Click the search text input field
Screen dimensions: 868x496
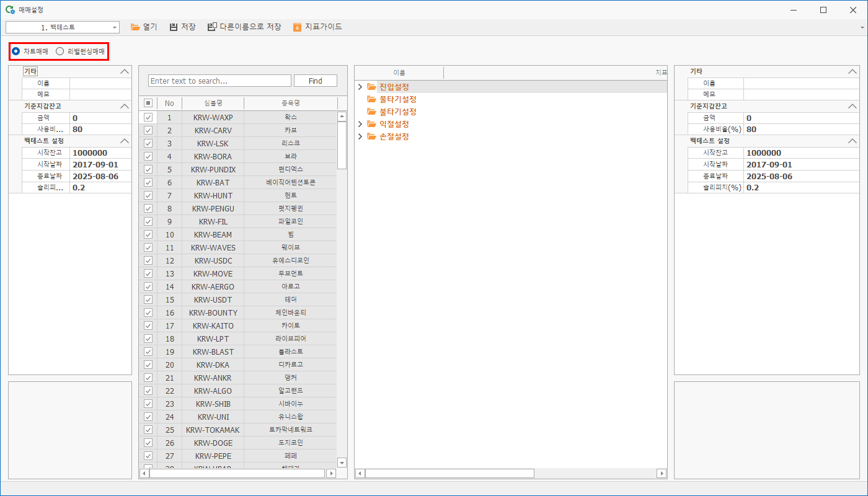pos(219,81)
